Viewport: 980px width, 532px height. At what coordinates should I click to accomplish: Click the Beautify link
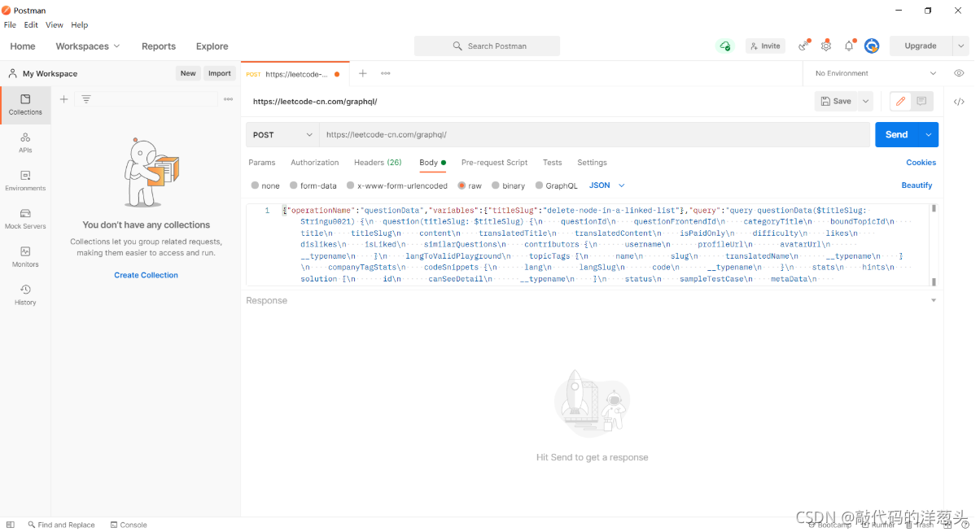917,185
